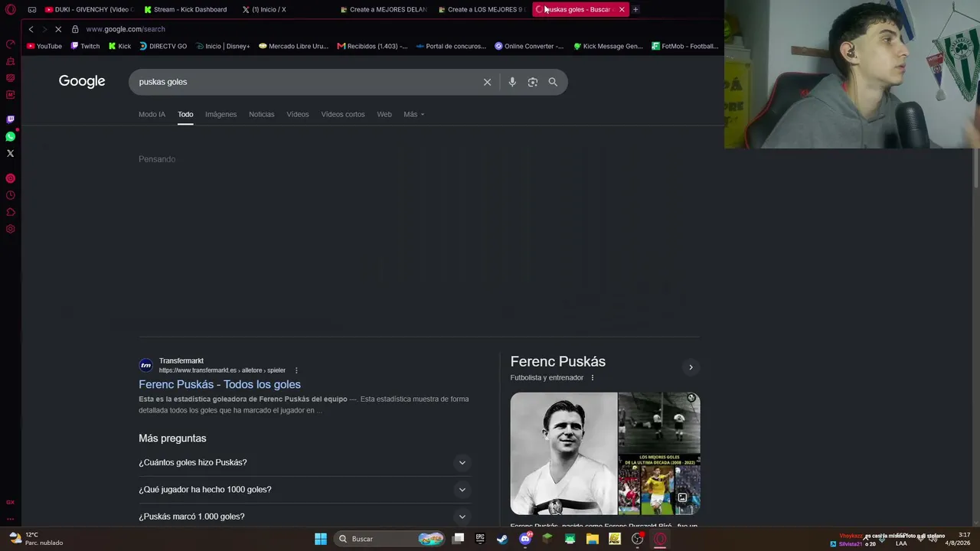Open the Opera GX main menu logo
Screen dimensions: 980x551
point(10,9)
